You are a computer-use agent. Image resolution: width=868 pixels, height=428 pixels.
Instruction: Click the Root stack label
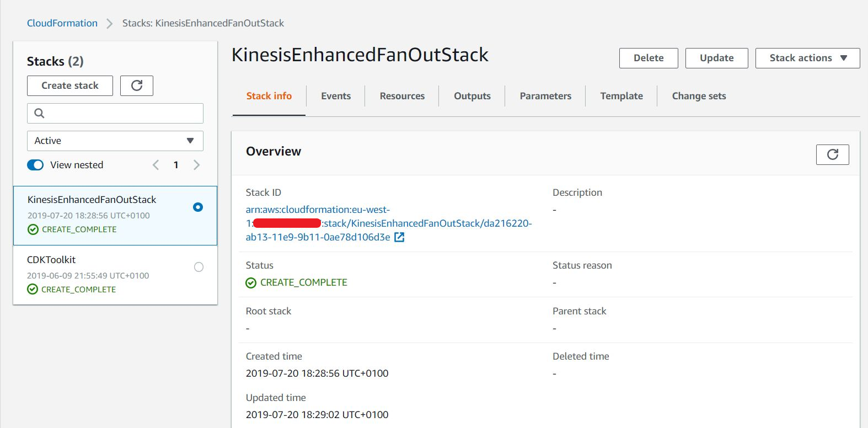click(269, 311)
